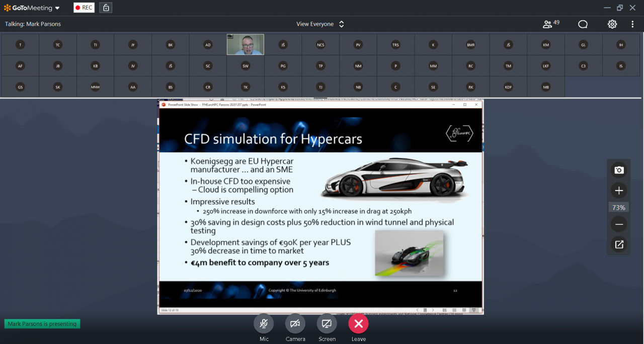Open the settings gear

point(612,24)
